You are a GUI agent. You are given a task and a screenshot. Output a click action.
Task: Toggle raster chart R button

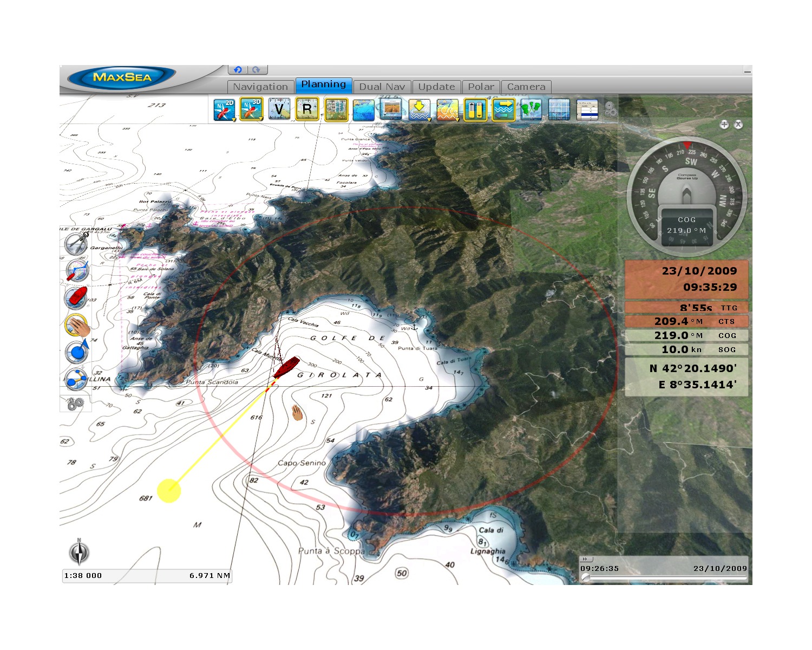pos(307,109)
